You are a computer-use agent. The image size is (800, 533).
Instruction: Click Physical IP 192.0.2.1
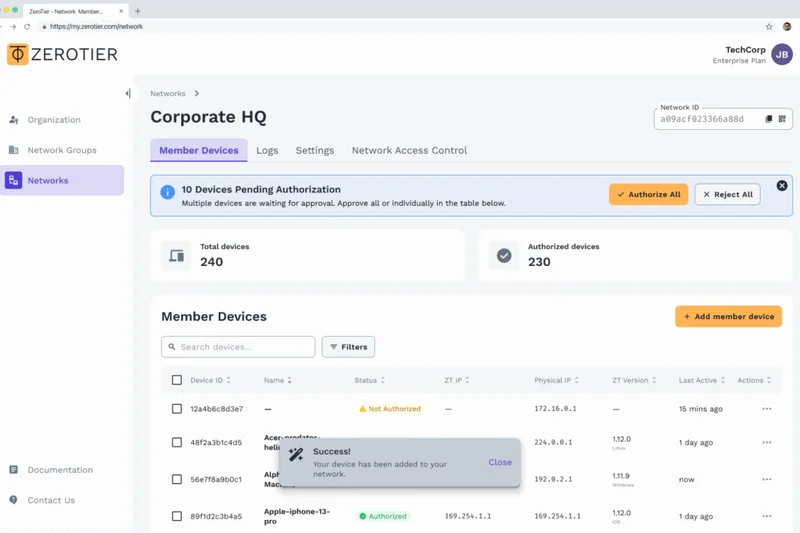pos(553,479)
